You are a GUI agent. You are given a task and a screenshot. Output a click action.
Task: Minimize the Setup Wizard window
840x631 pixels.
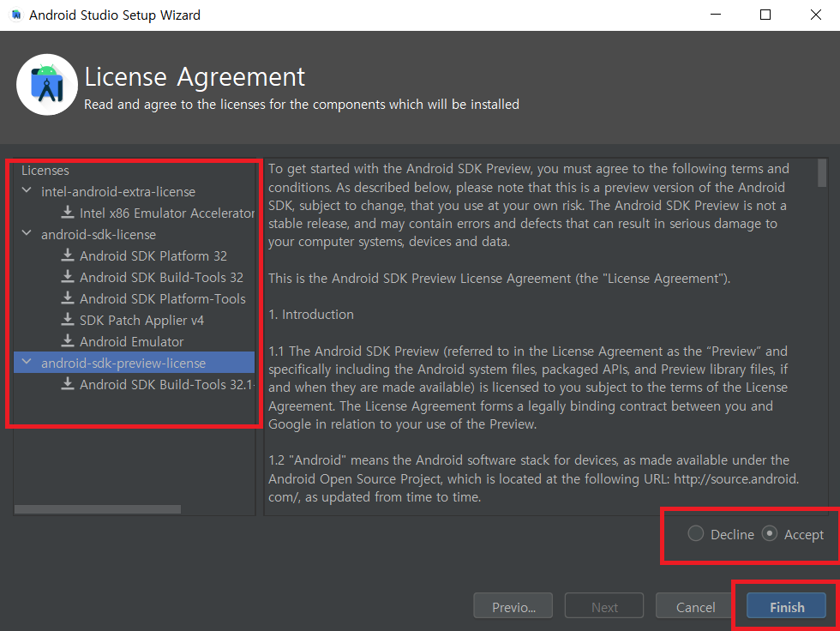pos(716,15)
